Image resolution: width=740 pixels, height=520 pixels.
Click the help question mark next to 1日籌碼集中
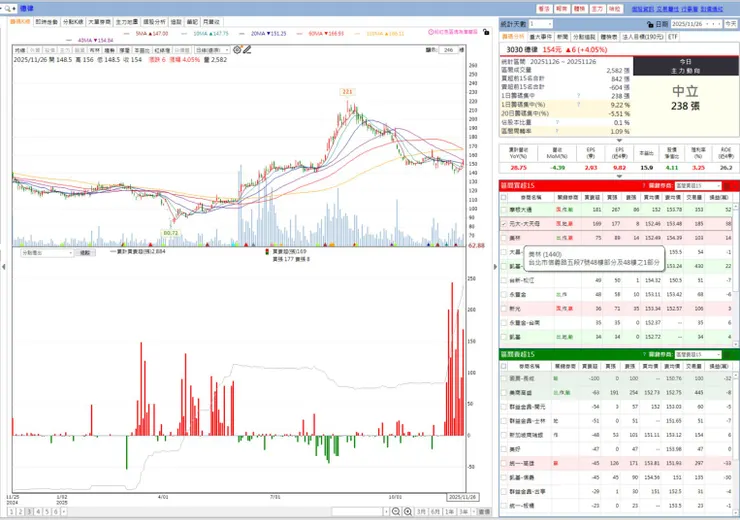point(578,96)
